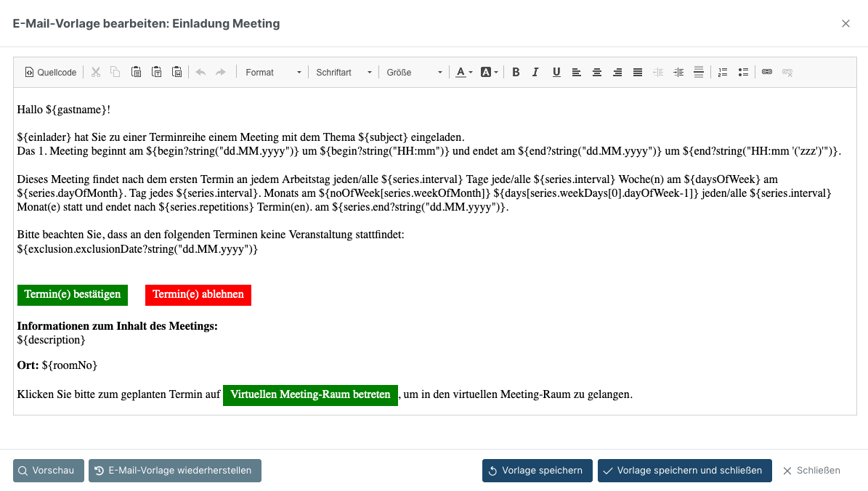This screenshot has width=868, height=491.
Task: Increase indent of the paragraph
Action: [x=678, y=72]
